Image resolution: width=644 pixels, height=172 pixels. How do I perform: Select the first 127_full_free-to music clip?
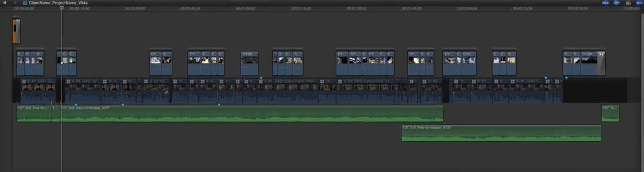34,113
